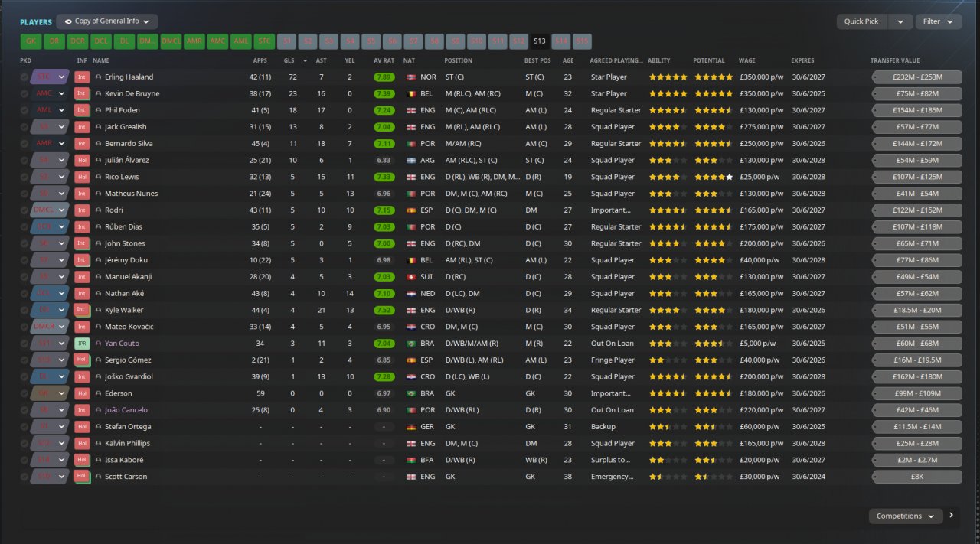Click Ederson's Hol info icon

[x=83, y=393]
